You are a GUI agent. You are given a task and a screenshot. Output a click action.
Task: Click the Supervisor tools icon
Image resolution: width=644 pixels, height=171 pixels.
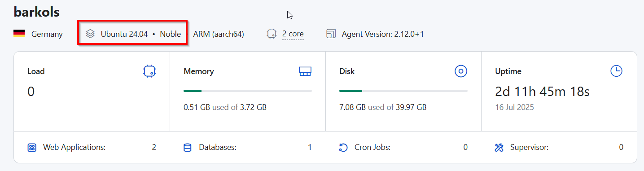point(499,147)
